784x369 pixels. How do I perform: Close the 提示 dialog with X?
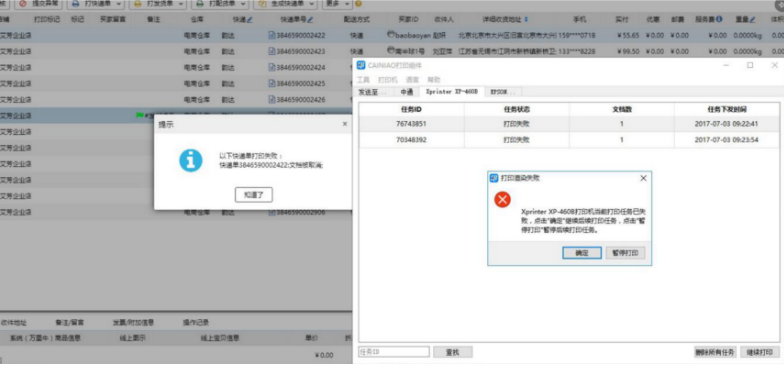pyautogui.click(x=344, y=124)
